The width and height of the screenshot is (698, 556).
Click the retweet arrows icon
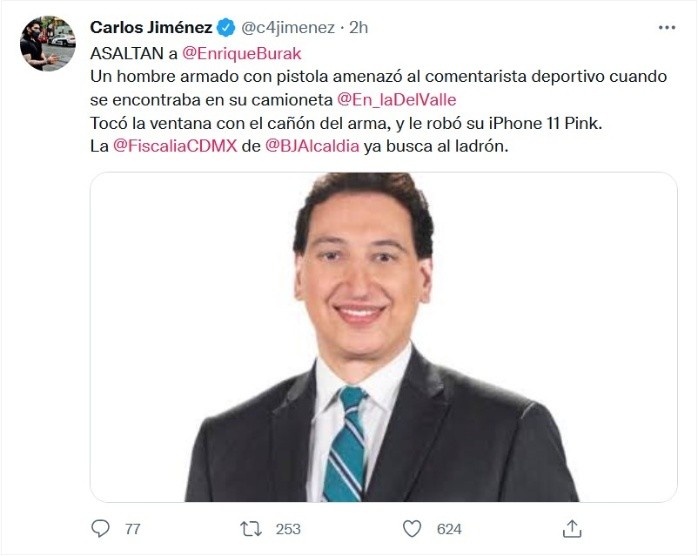click(x=251, y=529)
